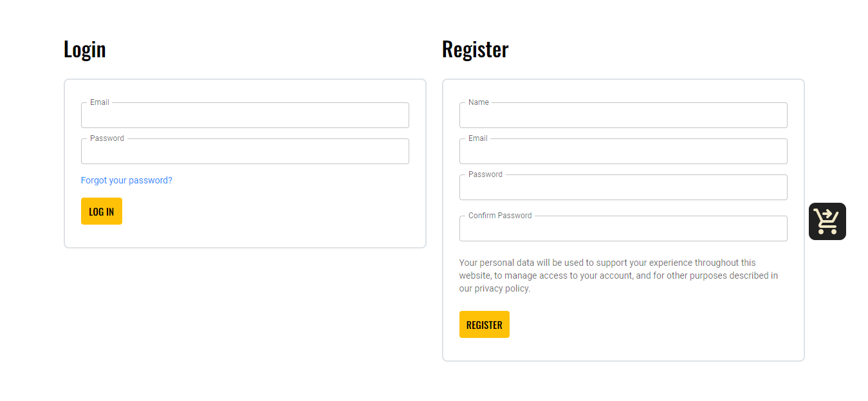Viewport: 868px width, 401px height.
Task: Click the 'Confirm Password' label
Action: click(499, 215)
